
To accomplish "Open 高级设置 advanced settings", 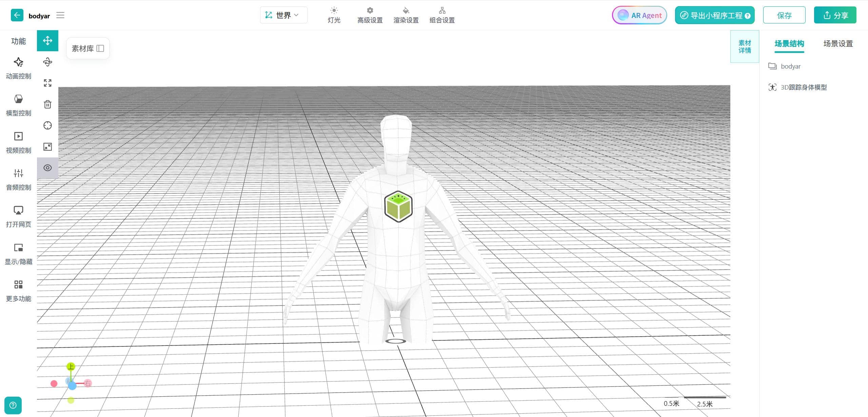I will pos(370,15).
